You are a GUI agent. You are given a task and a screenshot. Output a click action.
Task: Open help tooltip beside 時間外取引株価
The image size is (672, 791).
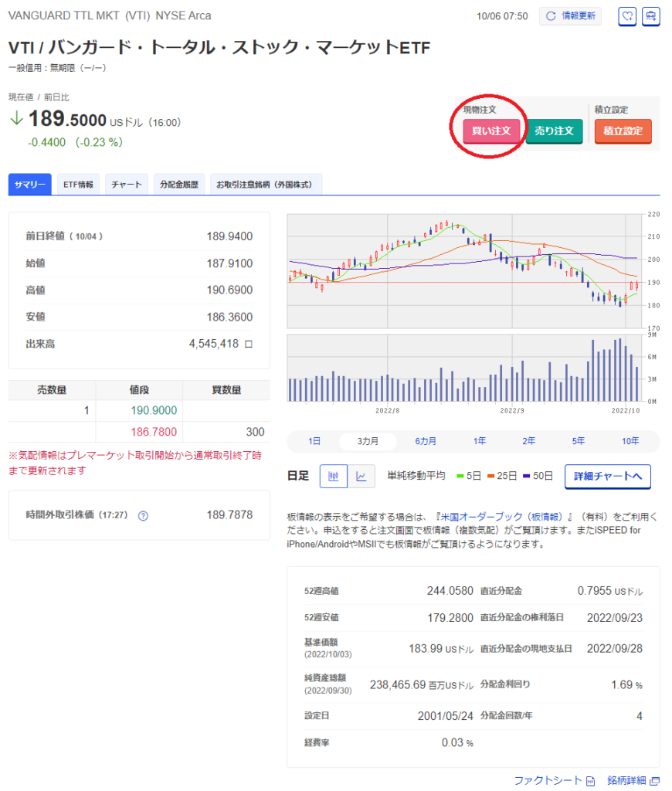pos(142,515)
